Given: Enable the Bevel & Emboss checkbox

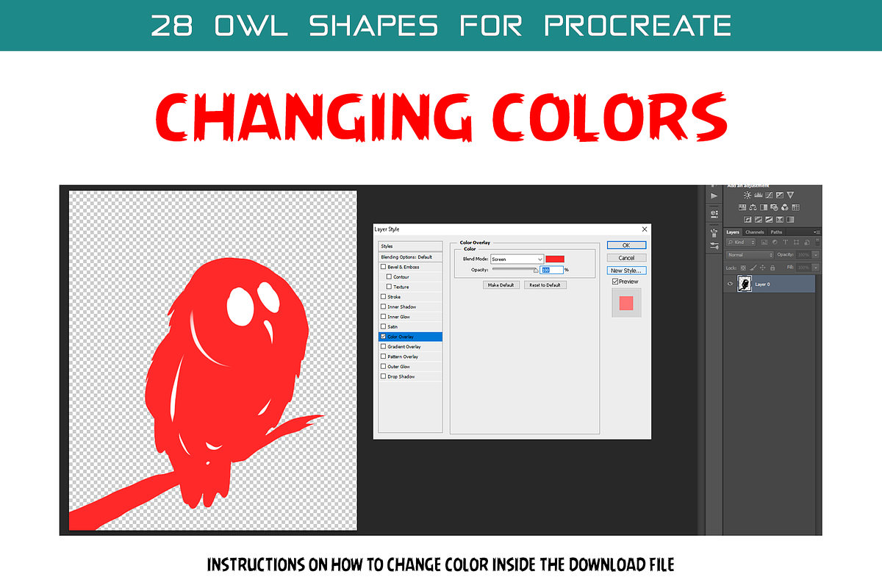Looking at the screenshot, I should coord(383,267).
